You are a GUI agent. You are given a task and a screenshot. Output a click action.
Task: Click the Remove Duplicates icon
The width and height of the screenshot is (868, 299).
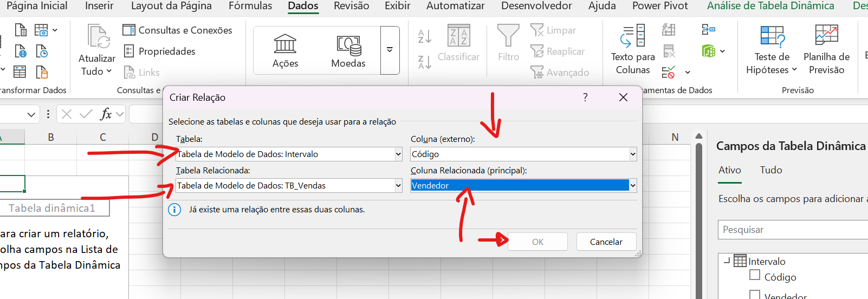669,51
